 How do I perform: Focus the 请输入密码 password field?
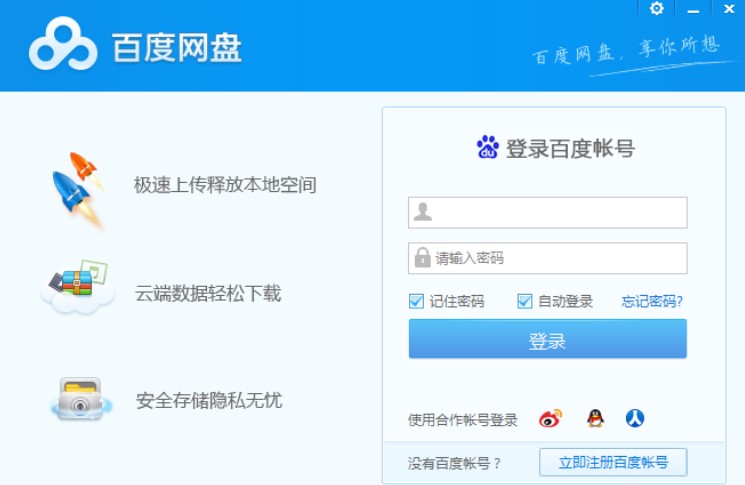[547, 258]
